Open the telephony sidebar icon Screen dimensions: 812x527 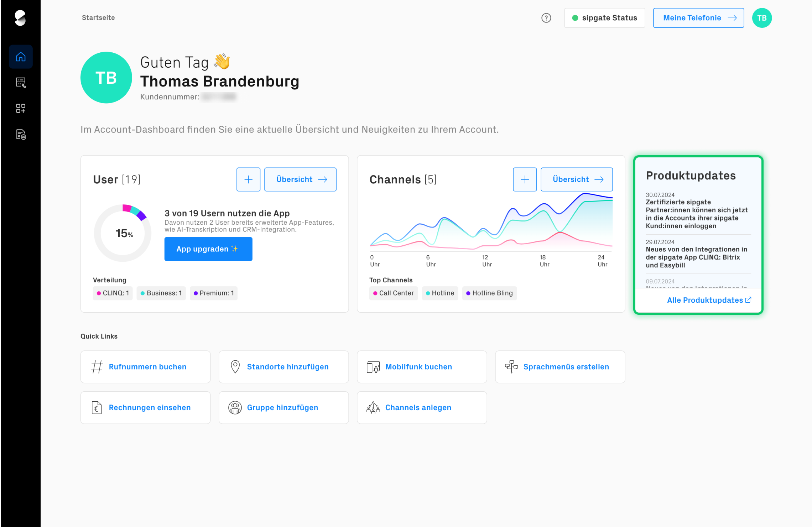pos(20,83)
